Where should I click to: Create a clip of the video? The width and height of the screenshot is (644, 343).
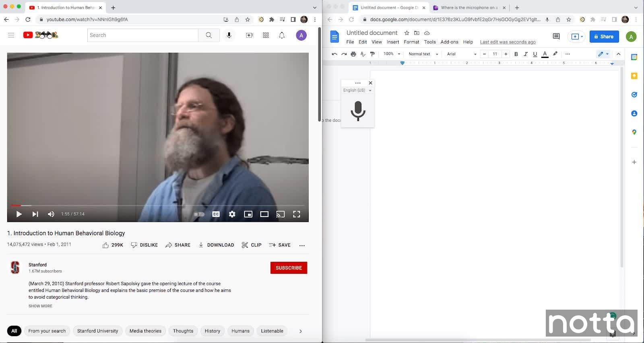coord(252,245)
